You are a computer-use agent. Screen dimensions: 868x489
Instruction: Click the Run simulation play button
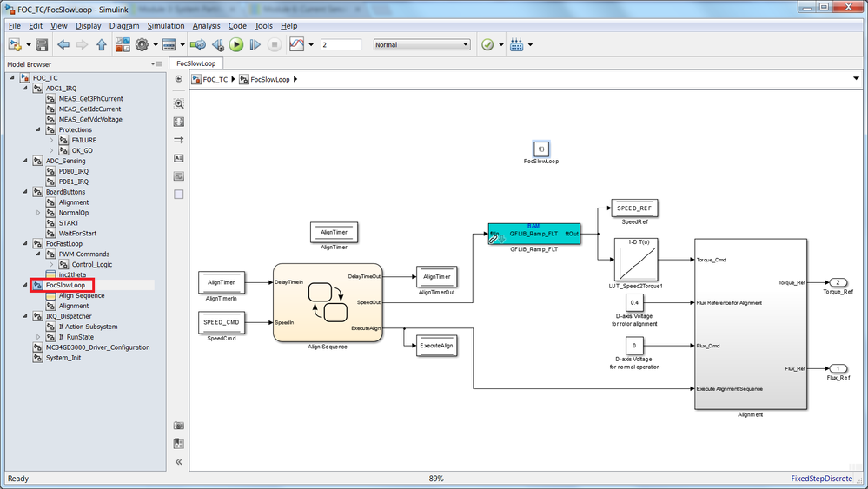click(x=236, y=45)
